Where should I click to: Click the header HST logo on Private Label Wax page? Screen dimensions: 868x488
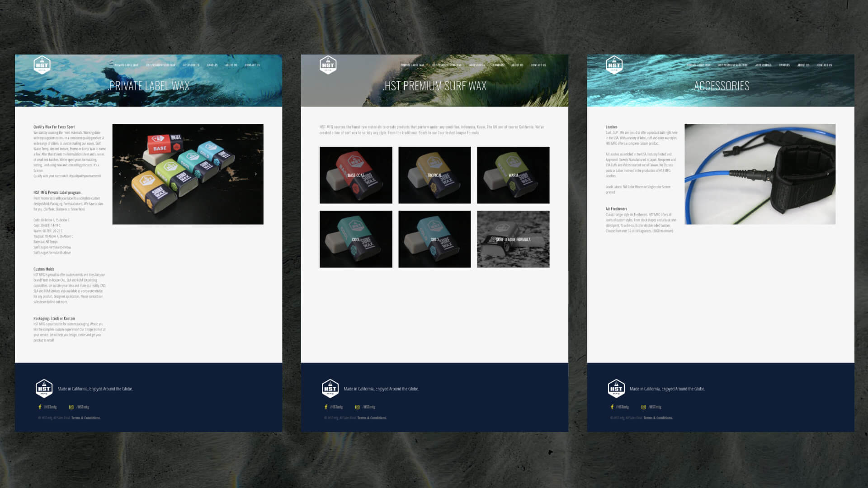point(42,65)
